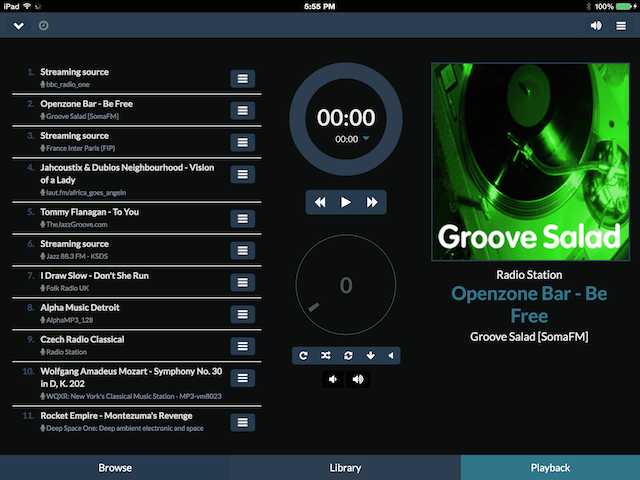The image size is (640, 480).
Task: Select Alpha Music Detroit station
Action: click(x=137, y=313)
